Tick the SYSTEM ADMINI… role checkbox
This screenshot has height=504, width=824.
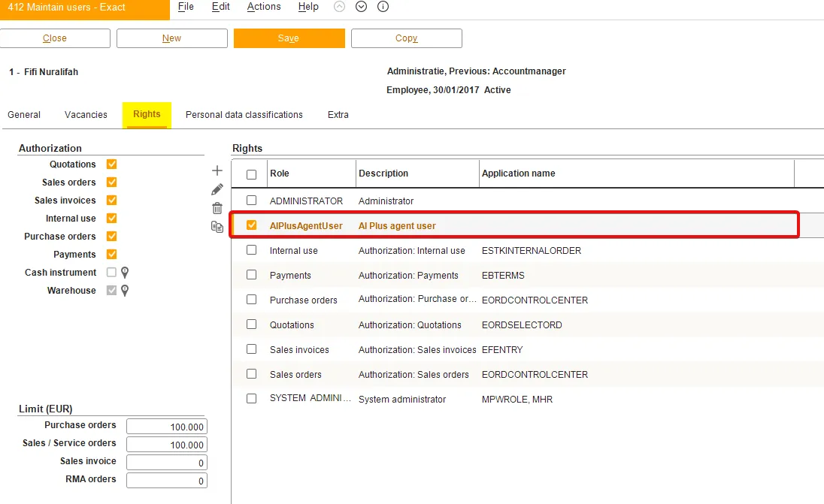coord(252,399)
